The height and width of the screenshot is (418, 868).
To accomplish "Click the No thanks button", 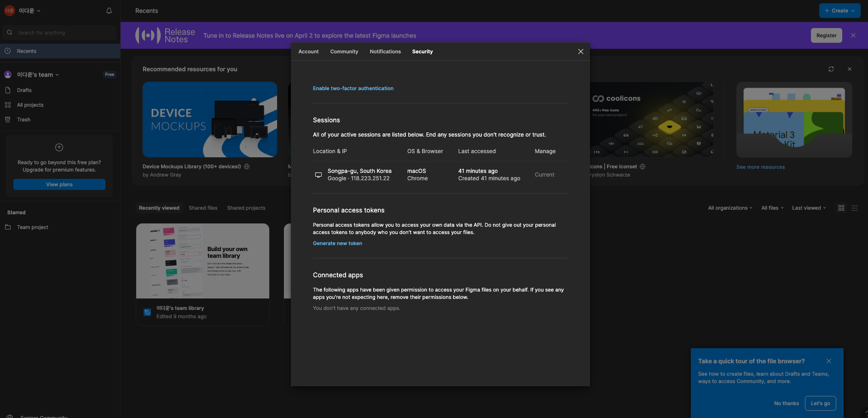I will coord(786,403).
